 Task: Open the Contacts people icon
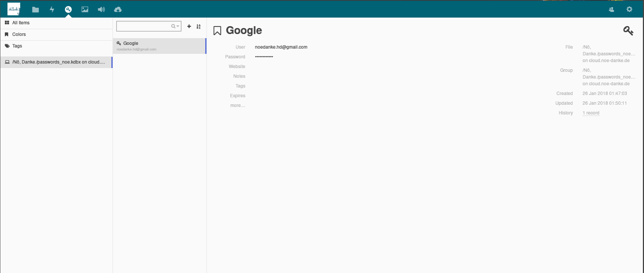(611, 10)
